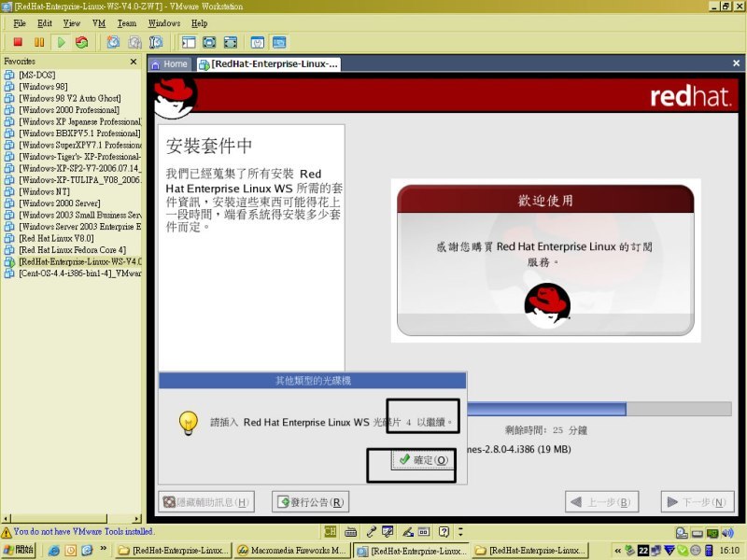Click the 下一步(N) next button
The height and width of the screenshot is (560, 747).
[x=698, y=502]
